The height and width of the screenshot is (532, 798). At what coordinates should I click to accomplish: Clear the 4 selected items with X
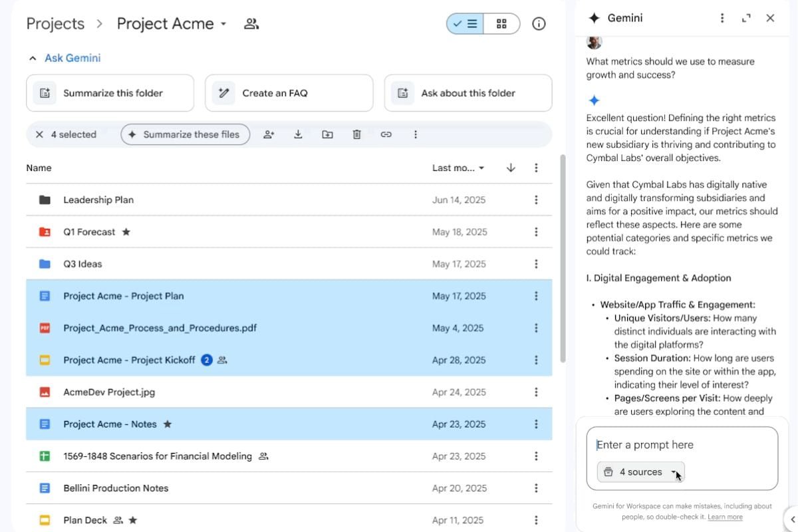tap(39, 134)
